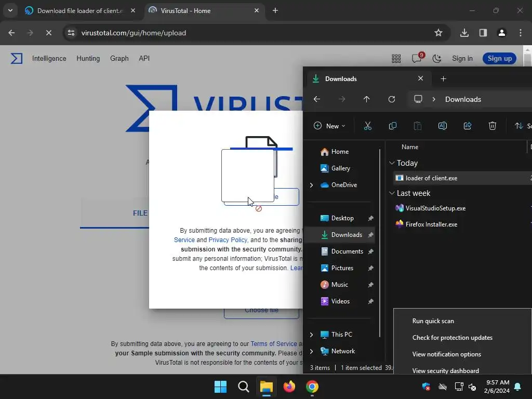Image resolution: width=532 pixels, height=399 pixels.
Task: Open VirusTotal notifications with red badge
Action: (417, 58)
